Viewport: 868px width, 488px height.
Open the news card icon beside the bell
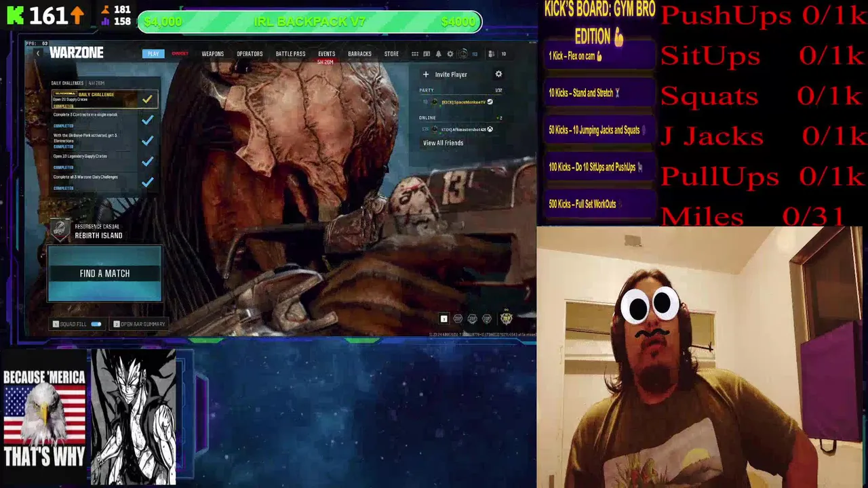(427, 54)
